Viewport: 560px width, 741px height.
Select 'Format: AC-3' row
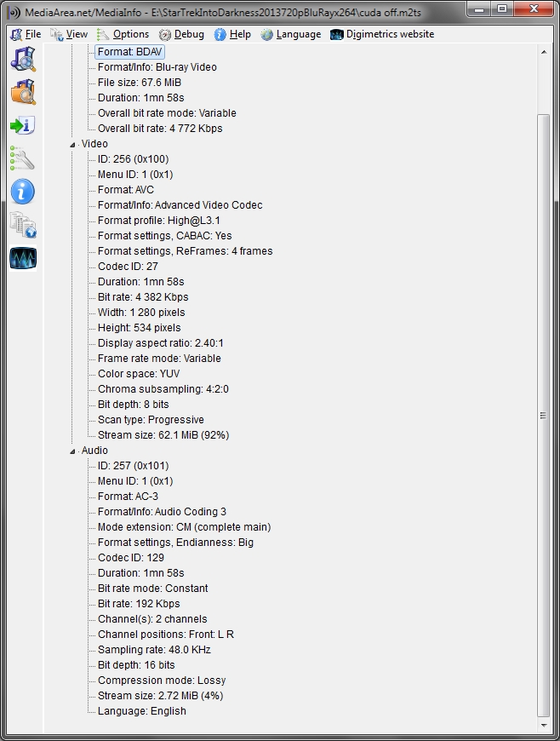tap(128, 497)
